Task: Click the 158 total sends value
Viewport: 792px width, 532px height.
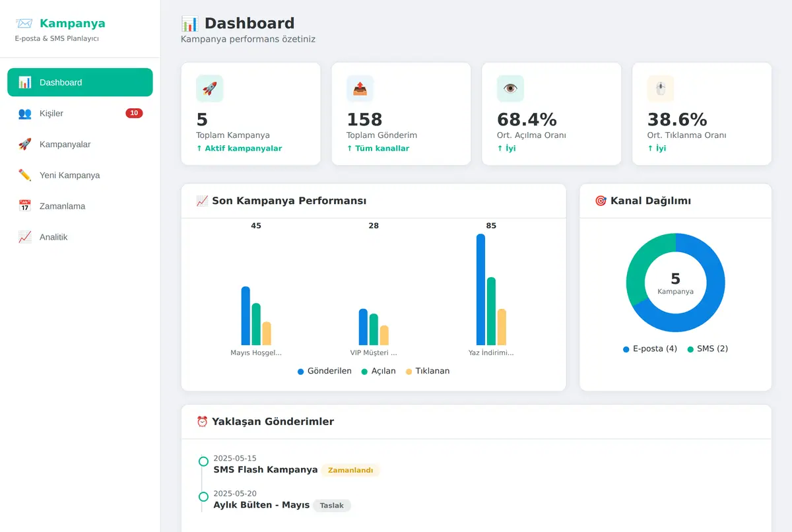Action: click(x=364, y=119)
